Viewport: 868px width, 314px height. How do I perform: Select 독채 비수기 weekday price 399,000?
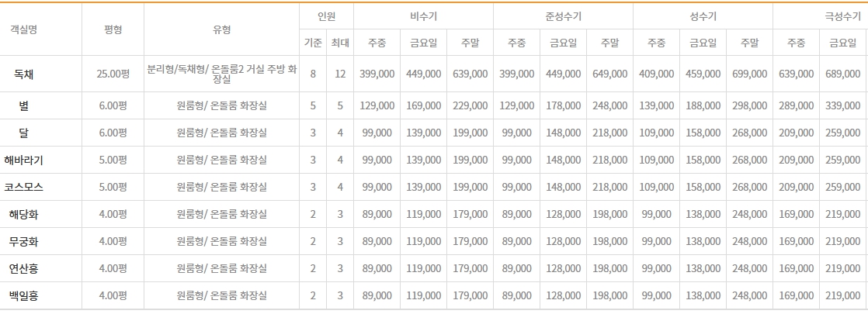[377, 74]
